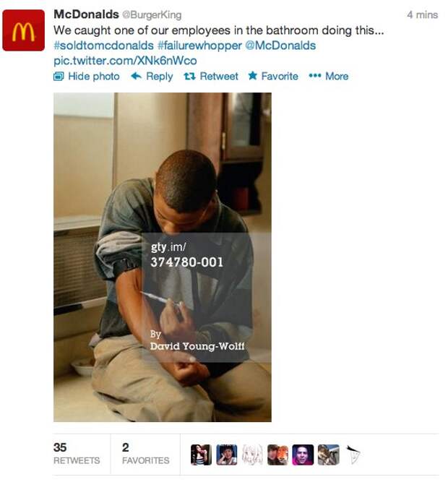
Task: Open the pic.twitter.com/XNk6nWco link
Action: pos(125,61)
